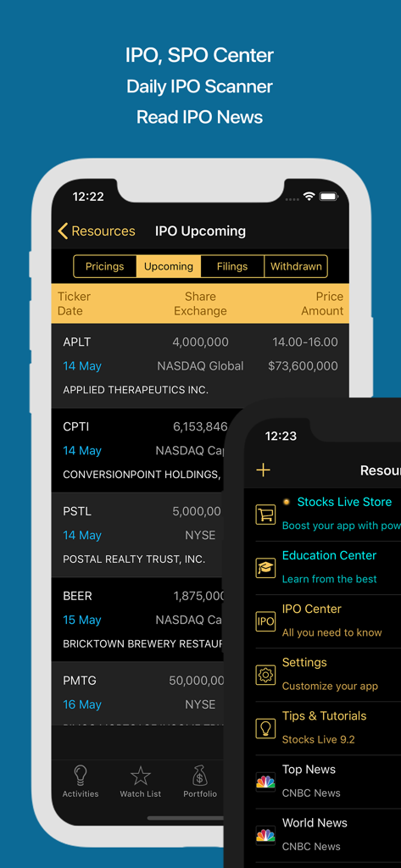Select the PSTL ticker row
Image resolution: width=401 pixels, height=868 pixels.
pyautogui.click(x=138, y=536)
